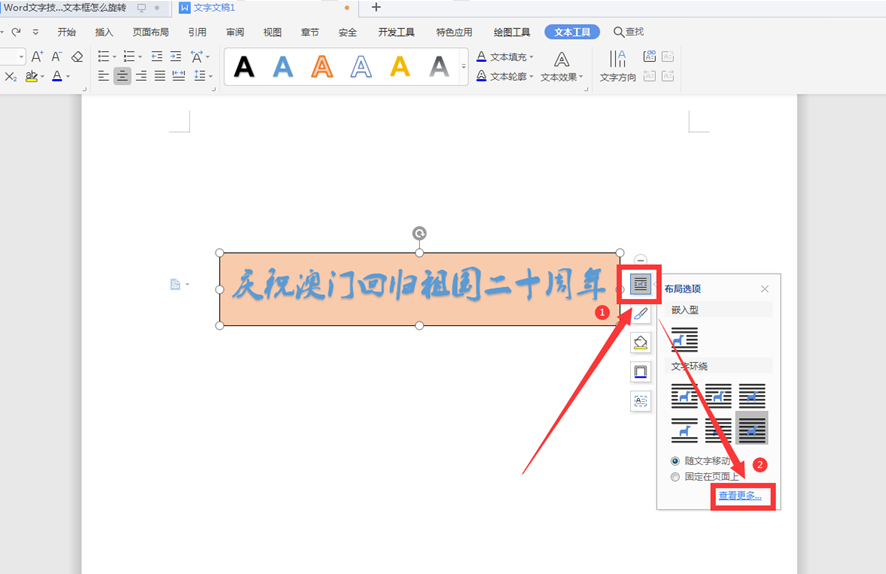Expand the WordArt styles gallery

click(x=464, y=67)
